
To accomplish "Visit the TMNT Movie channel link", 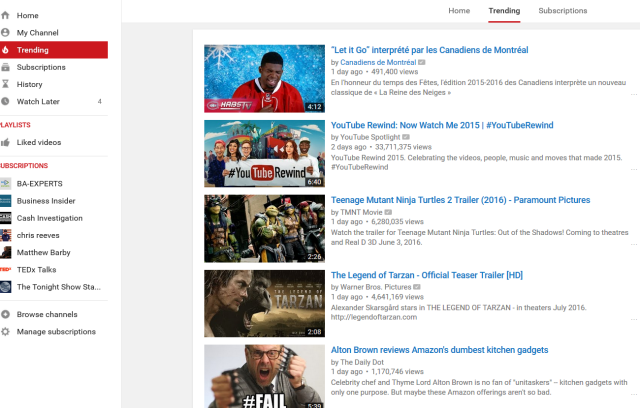I will tap(361, 212).
